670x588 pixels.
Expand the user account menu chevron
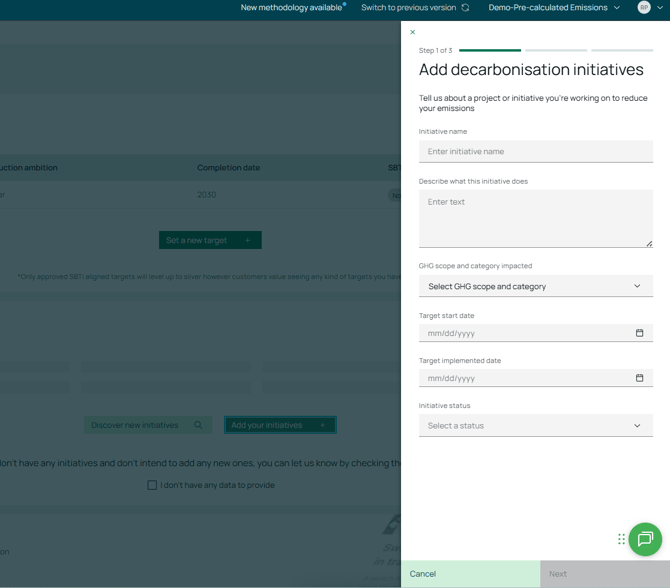(660, 8)
